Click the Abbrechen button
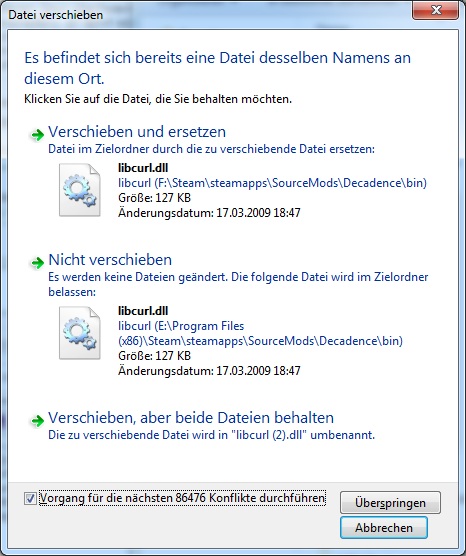 click(x=384, y=528)
